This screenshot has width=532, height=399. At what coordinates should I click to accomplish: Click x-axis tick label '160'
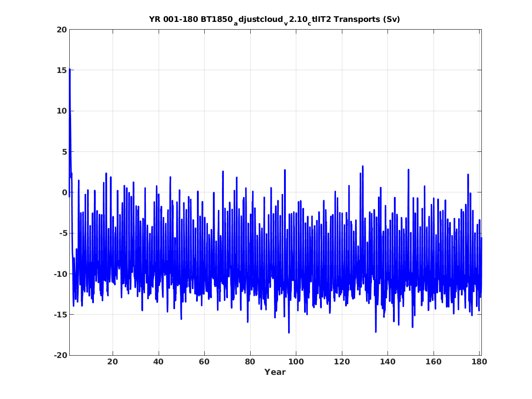434,362
